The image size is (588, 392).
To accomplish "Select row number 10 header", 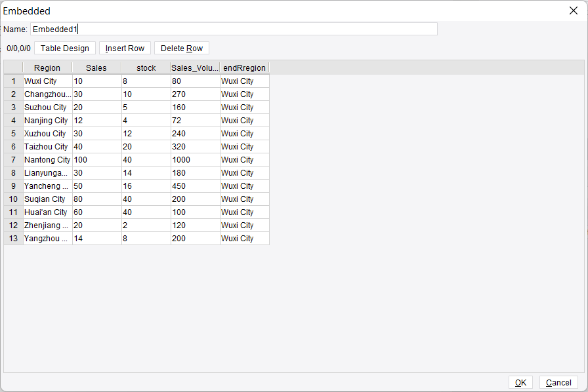I will 14,199.
